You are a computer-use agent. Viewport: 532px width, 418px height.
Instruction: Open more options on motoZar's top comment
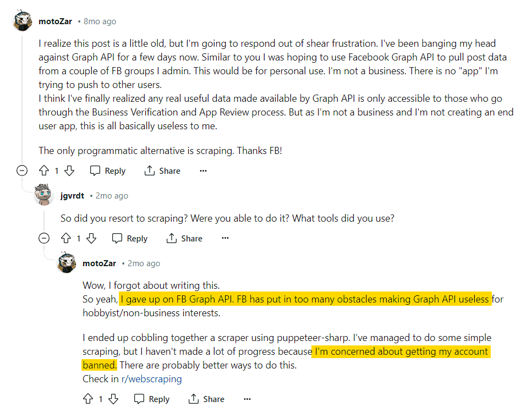(x=203, y=170)
